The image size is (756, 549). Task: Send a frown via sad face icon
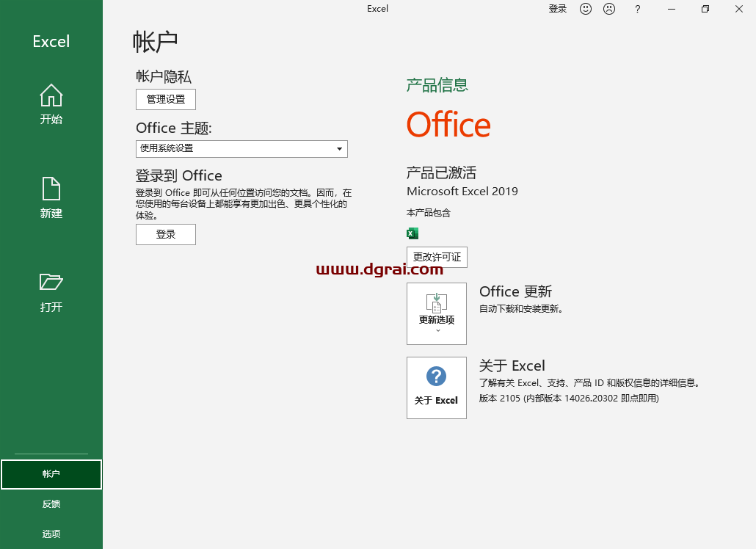click(609, 9)
